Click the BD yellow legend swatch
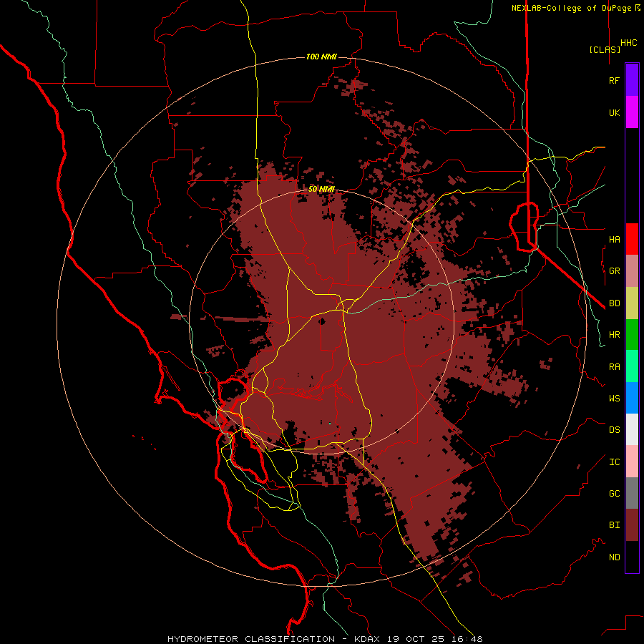 [x=632, y=303]
